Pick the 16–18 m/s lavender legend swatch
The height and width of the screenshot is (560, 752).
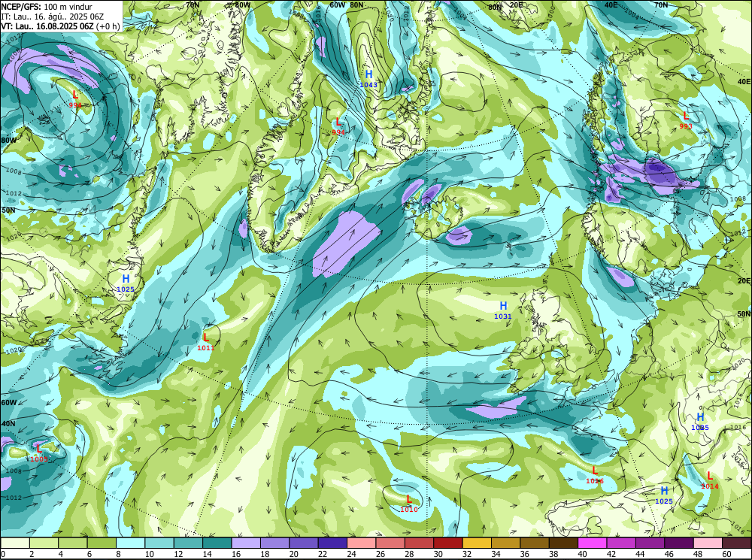(246, 543)
